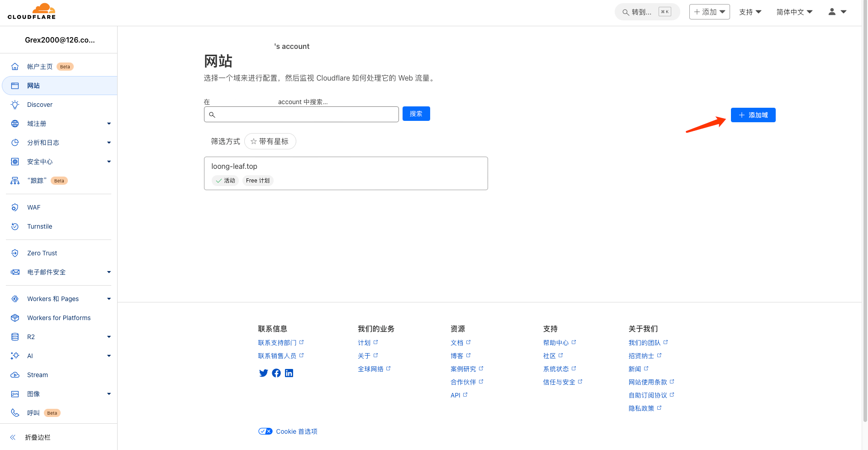Click the AI sparkle icon
Image resolution: width=868 pixels, height=450 pixels.
(15, 356)
